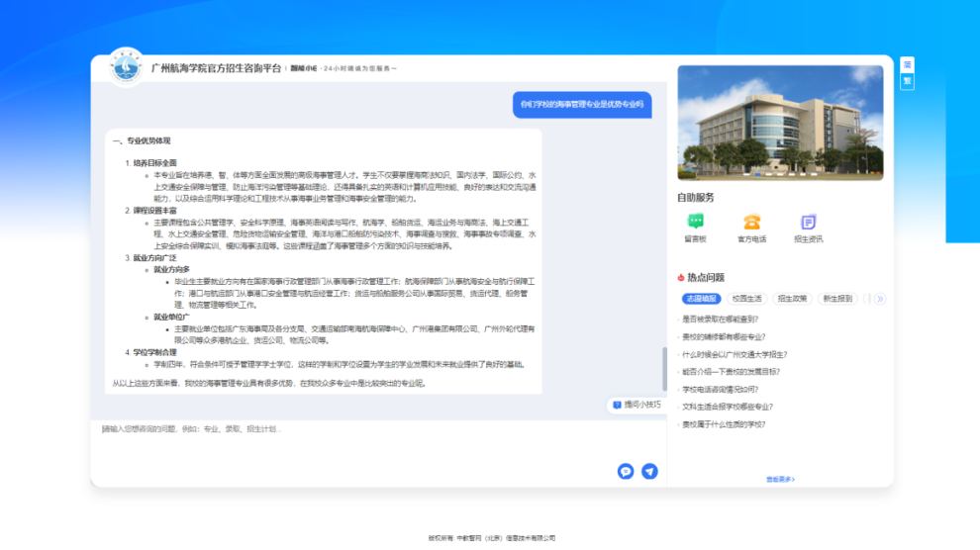Click the chat bubble icon beside send
The width and height of the screenshot is (980, 550).
[x=626, y=472]
